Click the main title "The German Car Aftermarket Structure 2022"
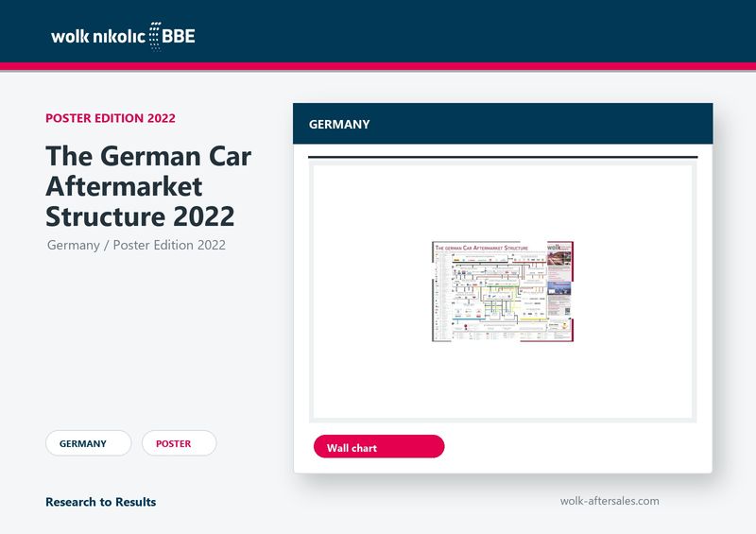 (148, 186)
